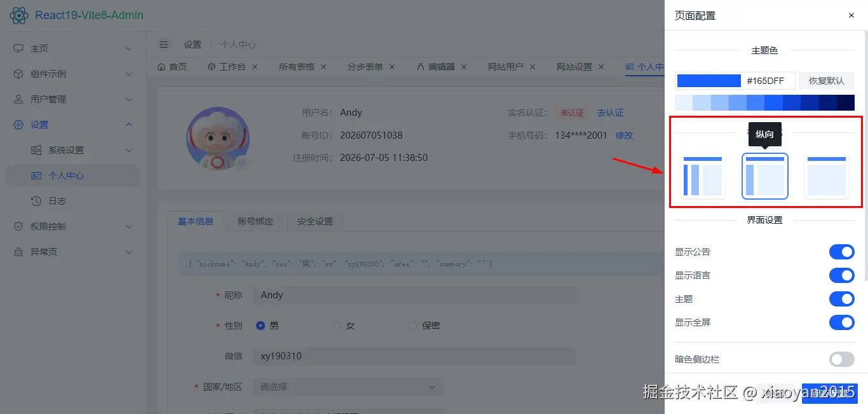Open the 安全设置 tab
The width and height of the screenshot is (868, 414).
click(x=315, y=221)
